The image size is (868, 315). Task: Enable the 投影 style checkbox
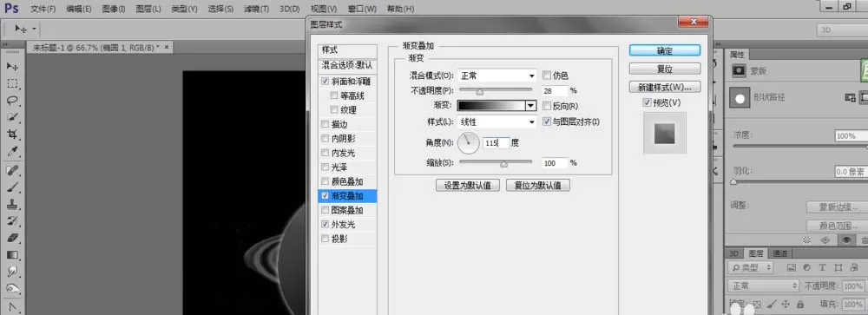[x=325, y=239]
